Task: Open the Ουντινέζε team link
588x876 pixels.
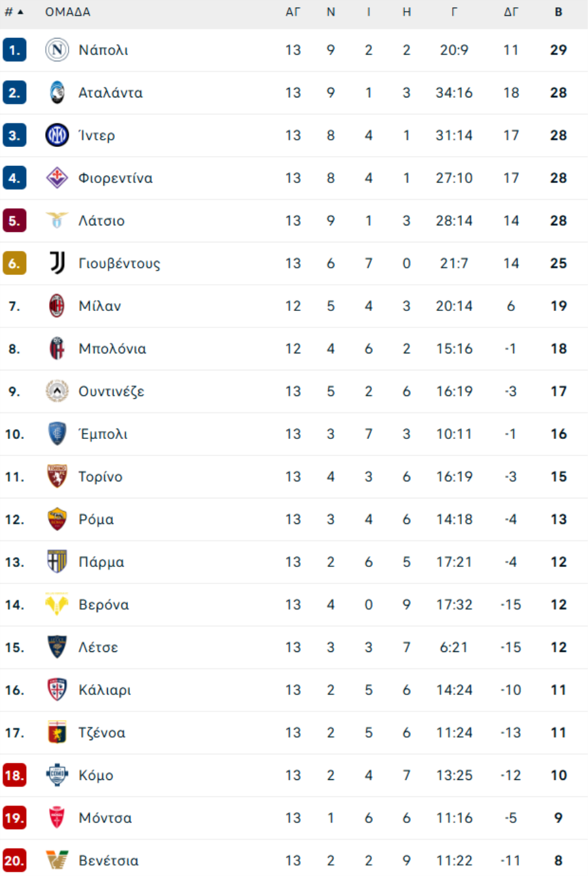Action: pyautogui.click(x=111, y=391)
